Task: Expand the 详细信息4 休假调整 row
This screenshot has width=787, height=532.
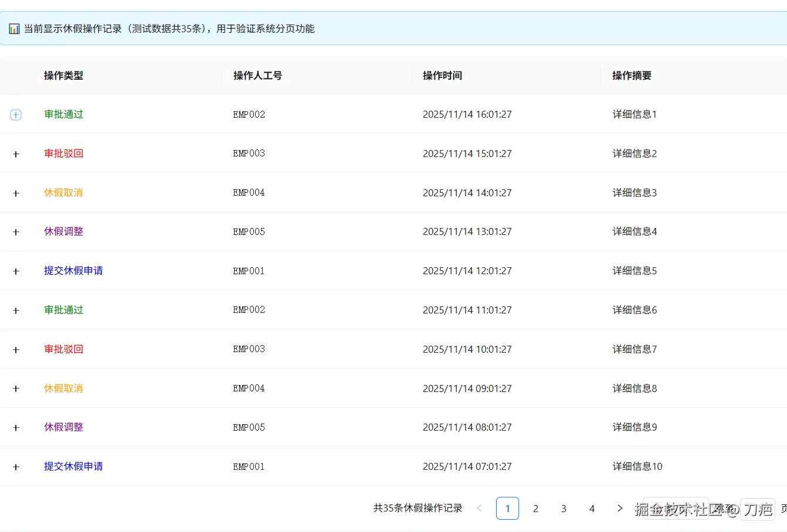Action: point(16,232)
